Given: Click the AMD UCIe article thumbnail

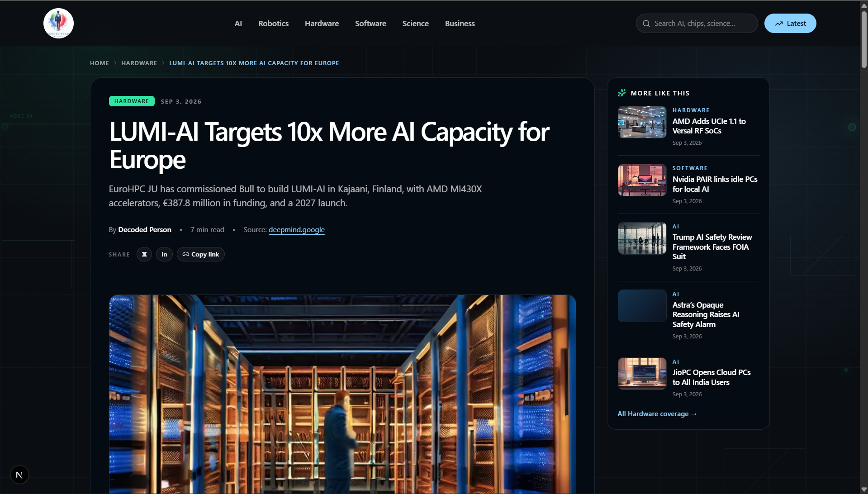Looking at the screenshot, I should tap(642, 122).
